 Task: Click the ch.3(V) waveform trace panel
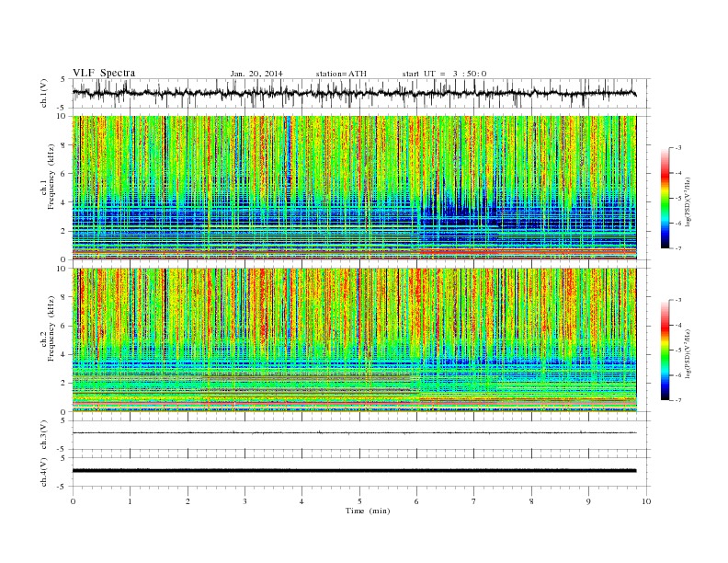(360, 435)
